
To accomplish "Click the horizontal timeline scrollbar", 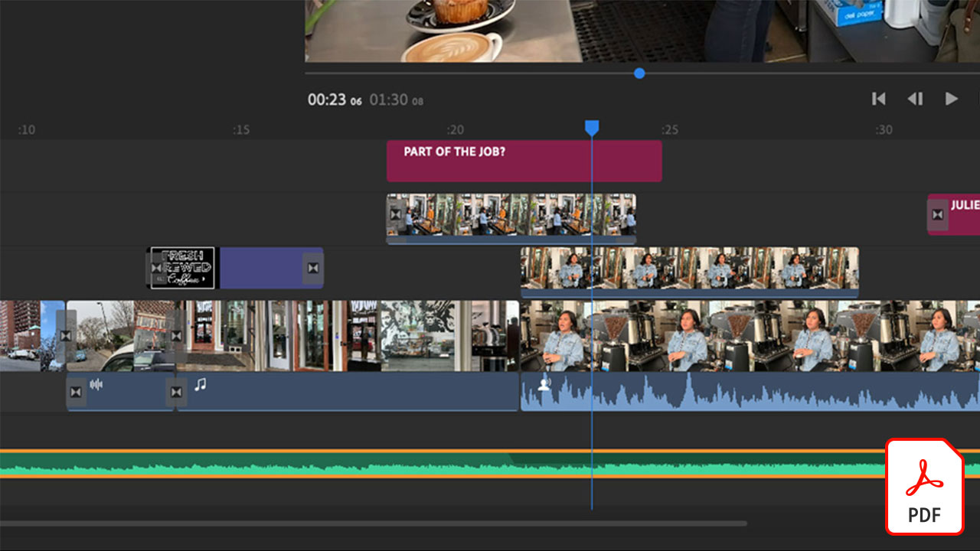I will [x=373, y=523].
